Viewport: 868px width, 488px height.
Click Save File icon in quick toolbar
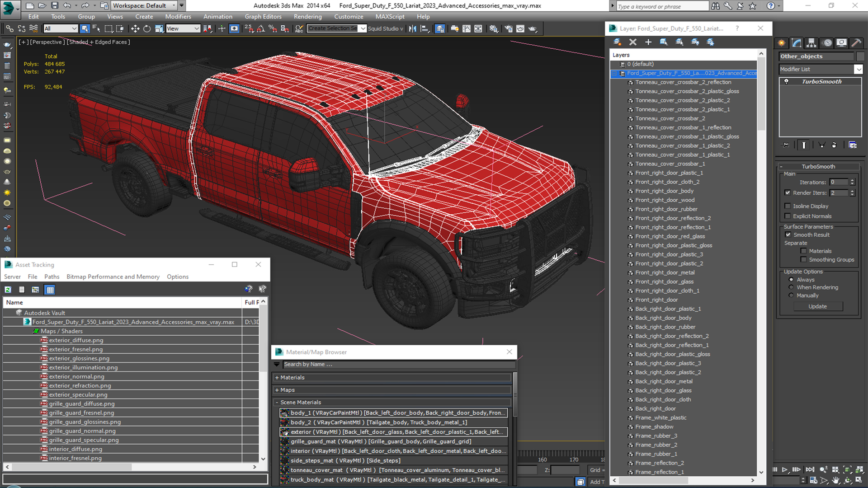[55, 5]
